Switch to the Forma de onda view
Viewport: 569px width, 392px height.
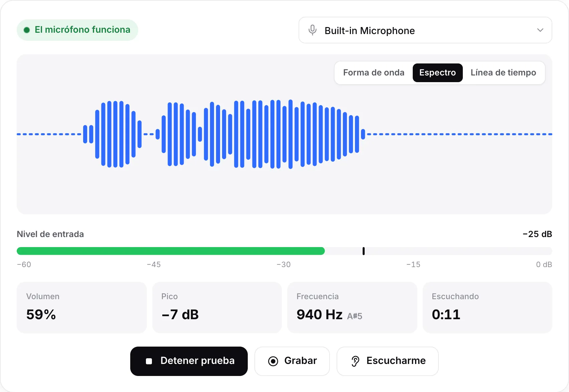click(x=374, y=73)
